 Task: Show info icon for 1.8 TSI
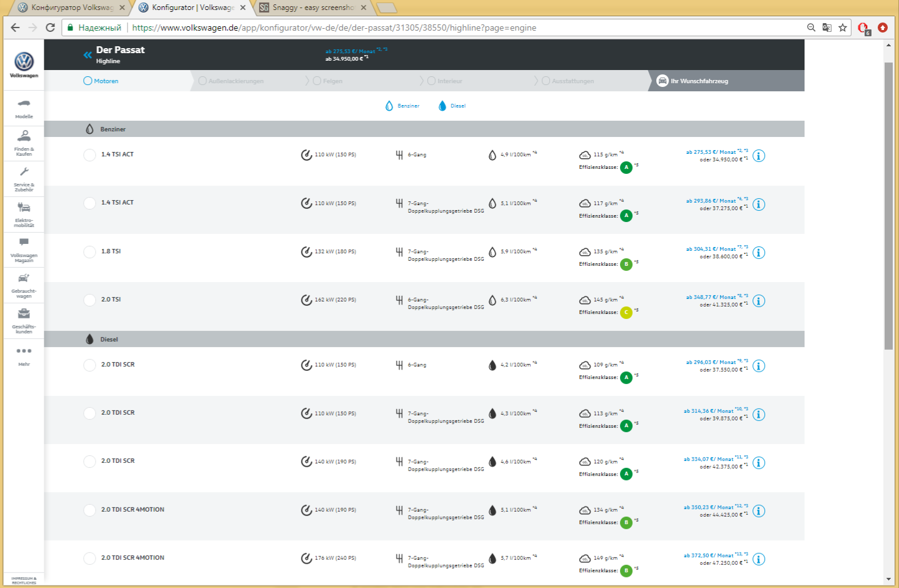pyautogui.click(x=759, y=253)
